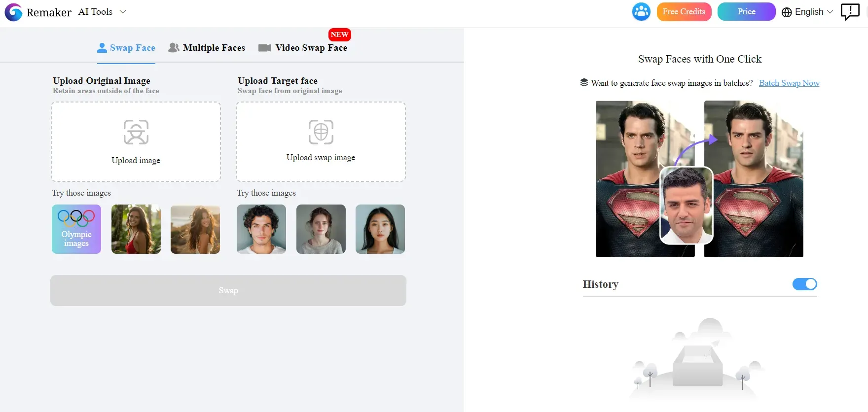Open the community group icon
868x412 pixels.
641,12
